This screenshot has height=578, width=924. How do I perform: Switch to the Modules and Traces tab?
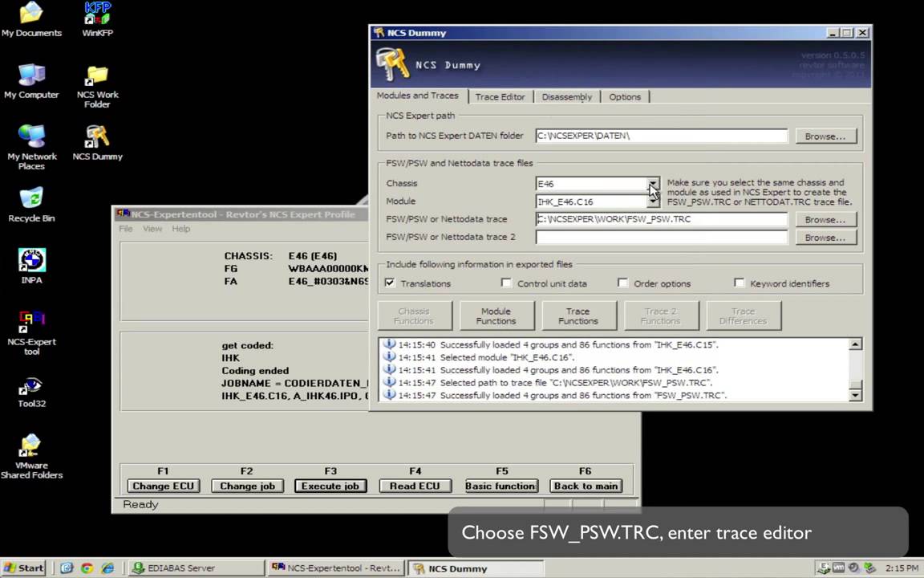pyautogui.click(x=417, y=96)
